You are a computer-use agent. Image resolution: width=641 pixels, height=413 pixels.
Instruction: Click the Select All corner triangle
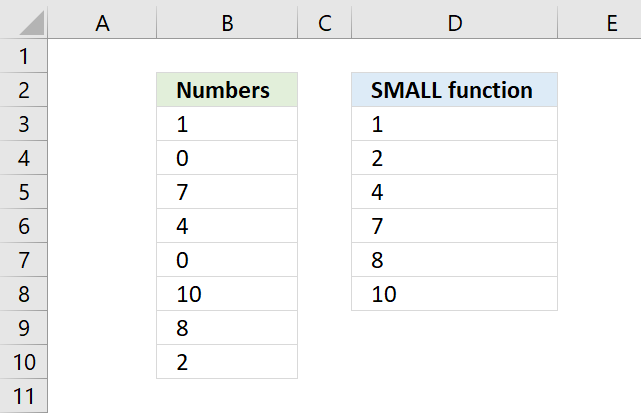point(32,23)
